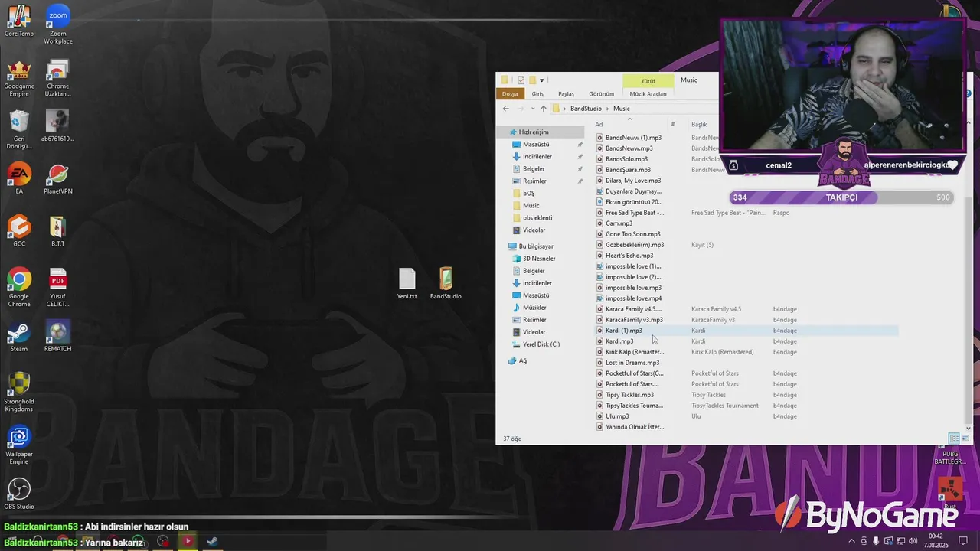Screen dimensions: 980x551
Task: Select the file Kardi (1).mp3
Action: click(624, 331)
